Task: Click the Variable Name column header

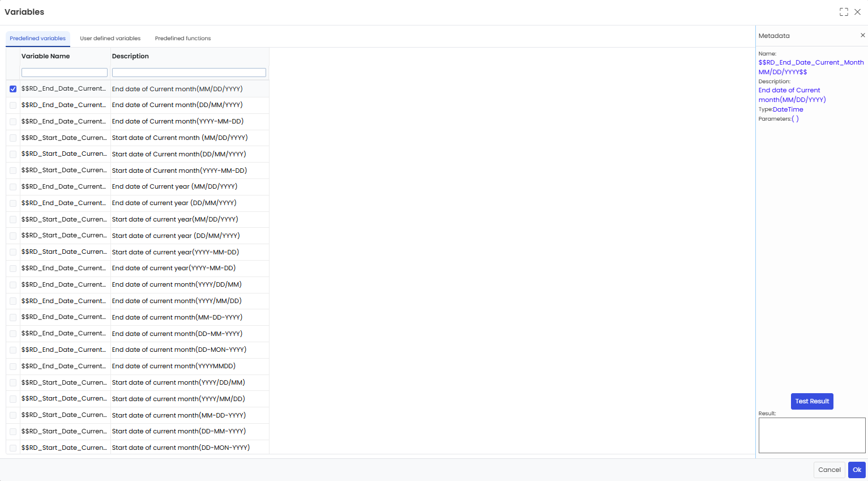Action: click(46, 56)
